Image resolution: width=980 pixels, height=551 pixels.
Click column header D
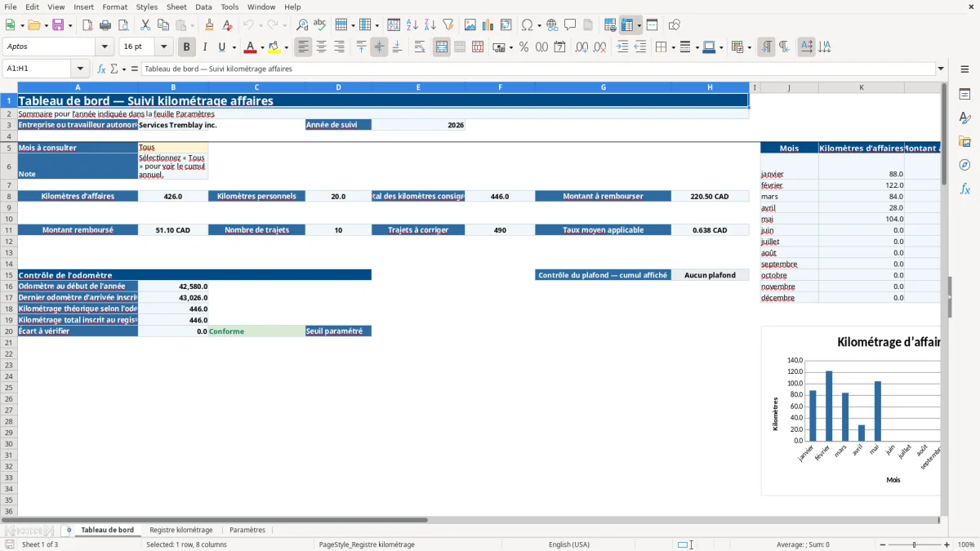tap(338, 87)
